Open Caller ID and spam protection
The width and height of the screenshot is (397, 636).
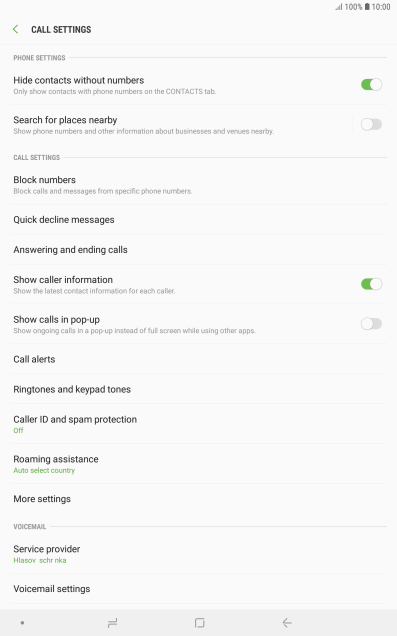coord(198,424)
